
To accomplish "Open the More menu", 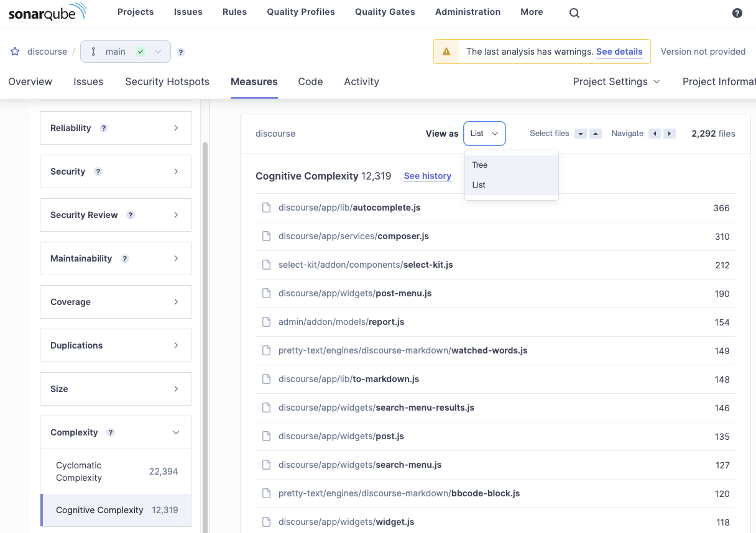I will [532, 12].
